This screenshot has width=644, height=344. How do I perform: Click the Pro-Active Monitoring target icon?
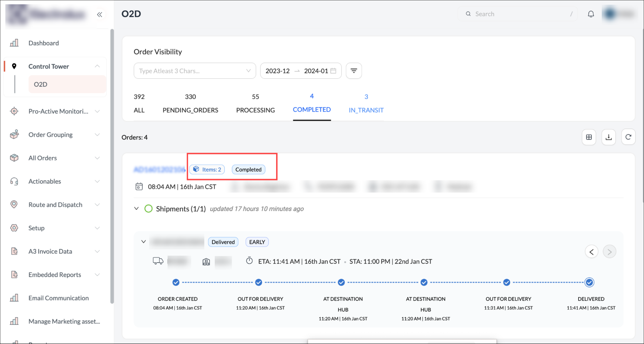pyautogui.click(x=14, y=111)
